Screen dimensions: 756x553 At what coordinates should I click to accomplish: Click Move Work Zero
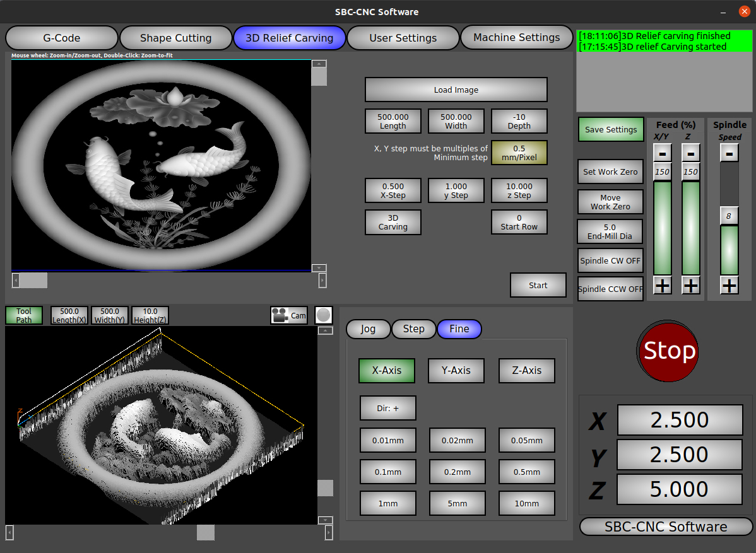point(610,202)
